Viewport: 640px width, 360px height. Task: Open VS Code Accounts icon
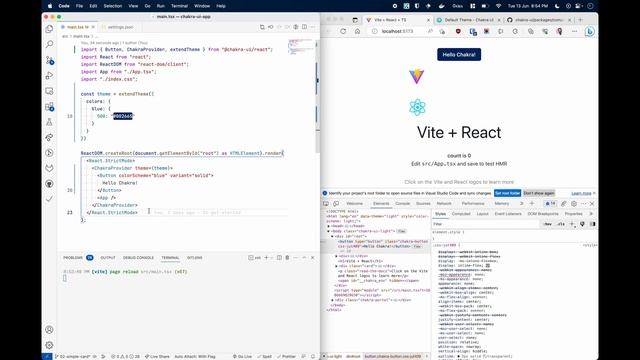(x=49, y=329)
